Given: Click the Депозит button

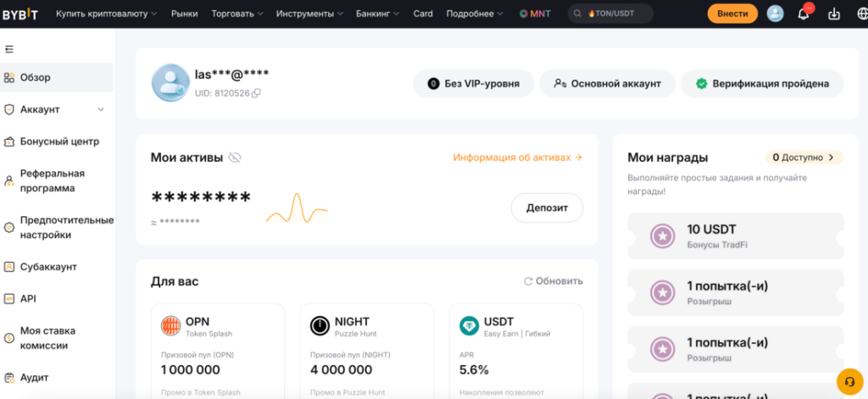Looking at the screenshot, I should (547, 208).
